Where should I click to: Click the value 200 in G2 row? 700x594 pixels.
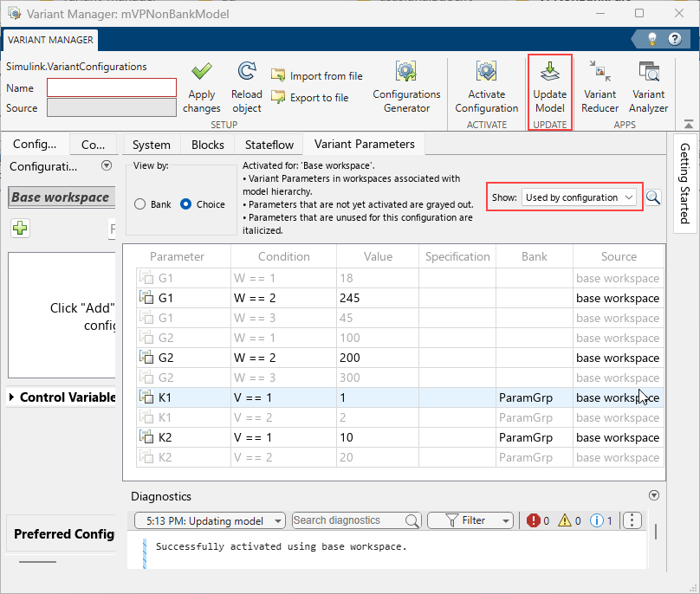[x=378, y=358]
